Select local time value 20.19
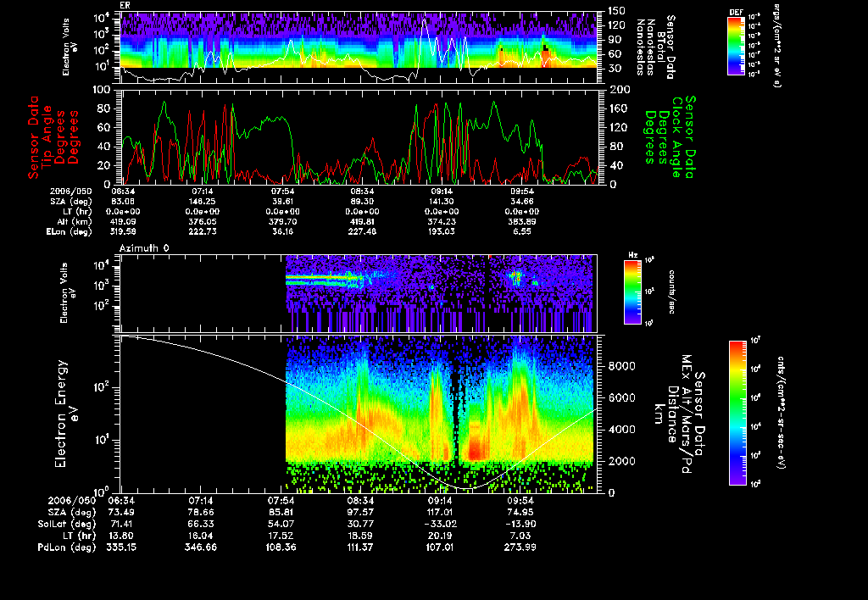 click(440, 536)
